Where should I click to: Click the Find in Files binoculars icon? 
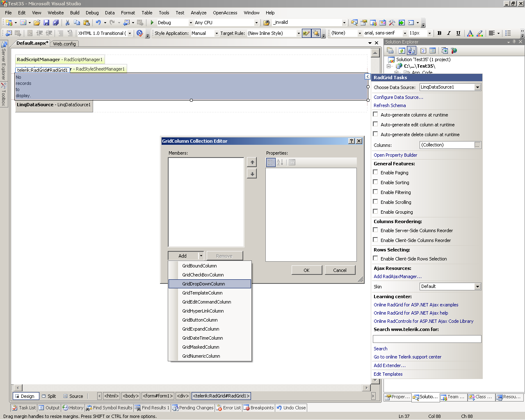click(x=267, y=23)
